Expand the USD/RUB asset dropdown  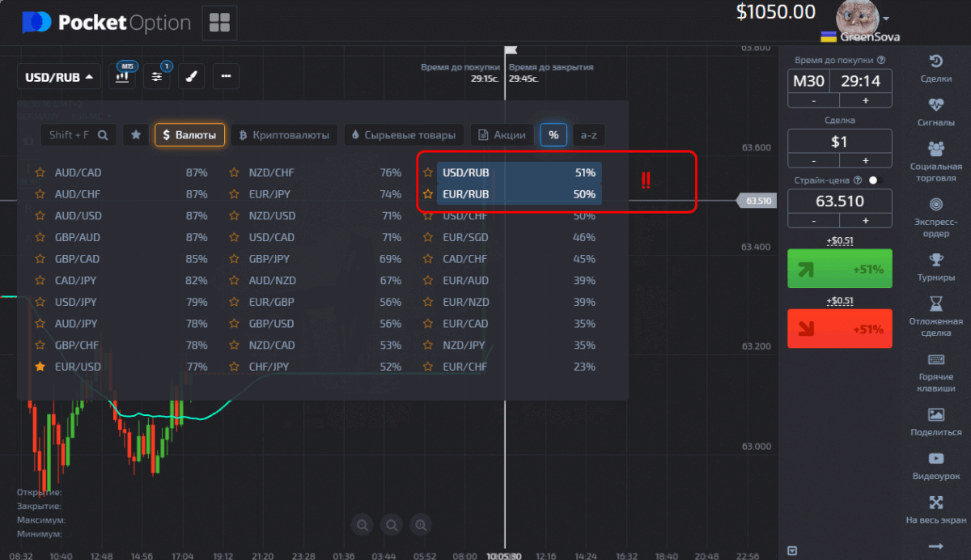[x=58, y=78]
